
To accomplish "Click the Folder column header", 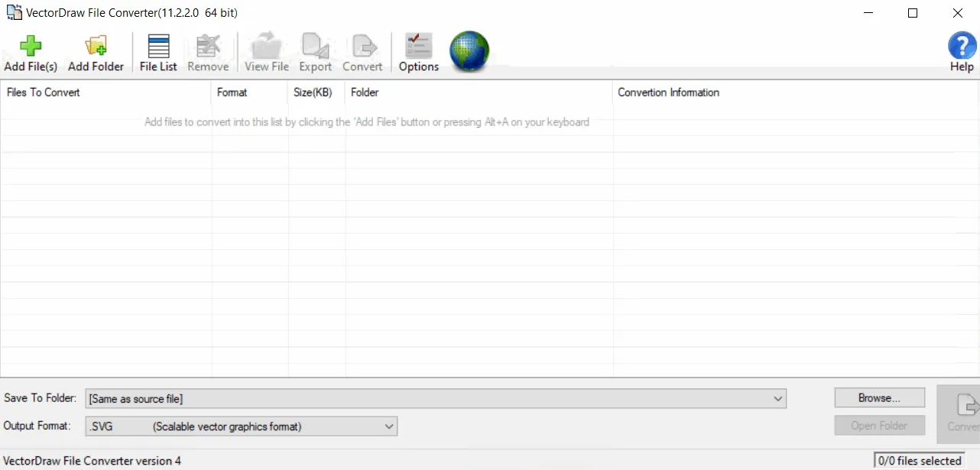I will 479,92.
